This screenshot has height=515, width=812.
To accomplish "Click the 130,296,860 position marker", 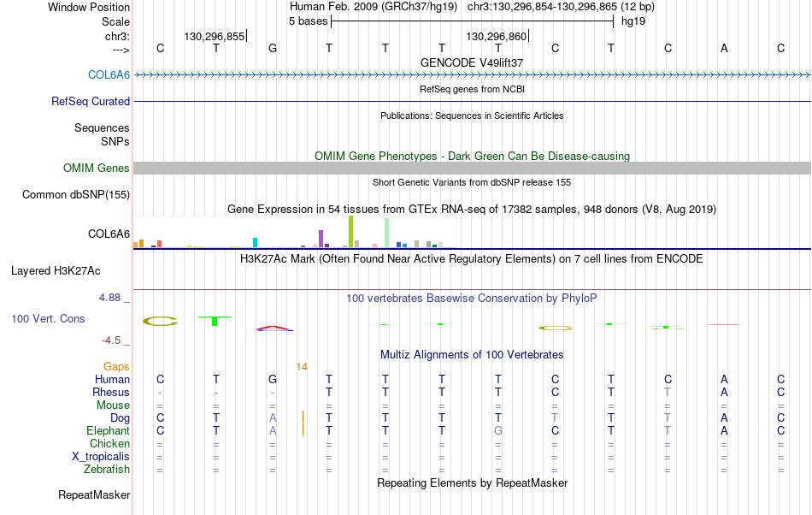I will point(497,36).
